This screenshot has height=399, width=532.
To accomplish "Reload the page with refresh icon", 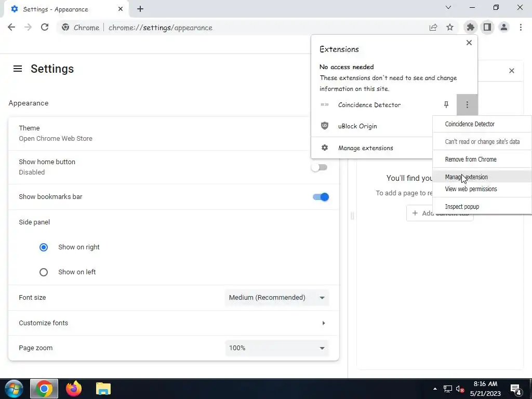I will (45, 28).
